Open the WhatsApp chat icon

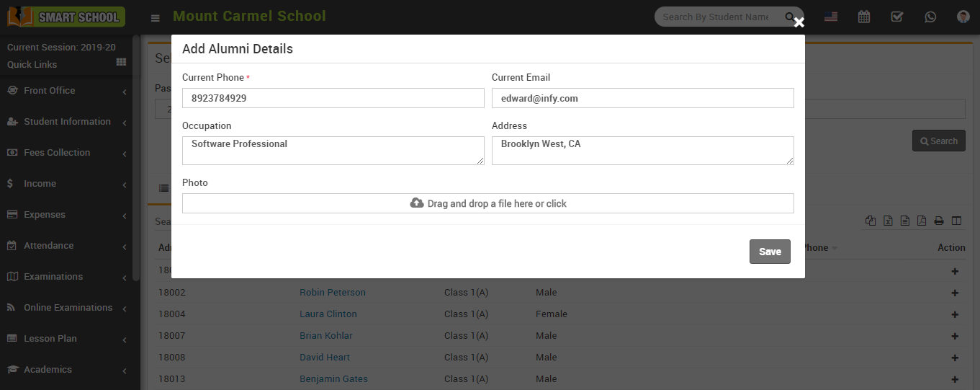click(930, 17)
